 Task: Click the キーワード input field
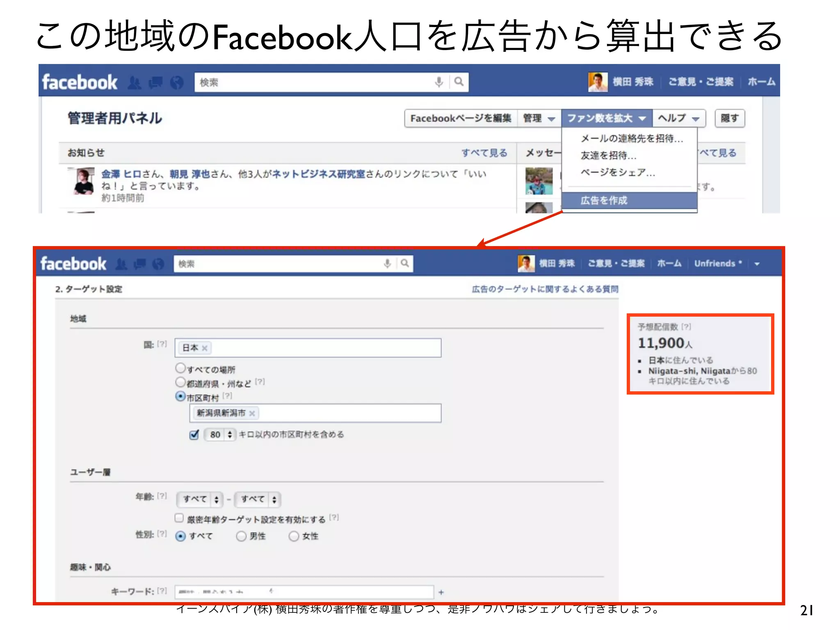coord(304,592)
